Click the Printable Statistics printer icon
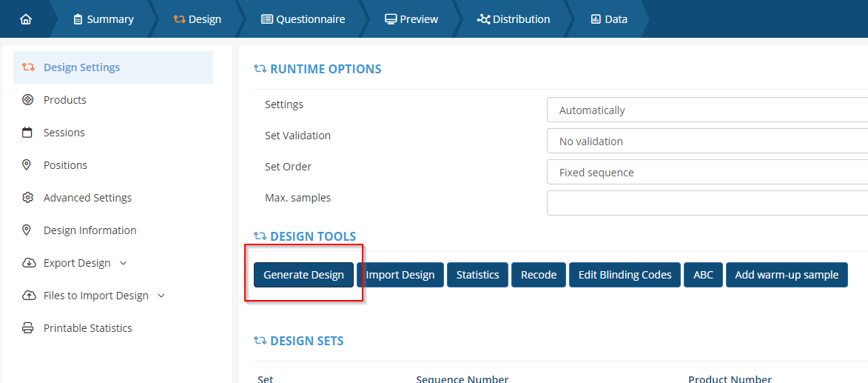This screenshot has height=383, width=868. (28, 328)
